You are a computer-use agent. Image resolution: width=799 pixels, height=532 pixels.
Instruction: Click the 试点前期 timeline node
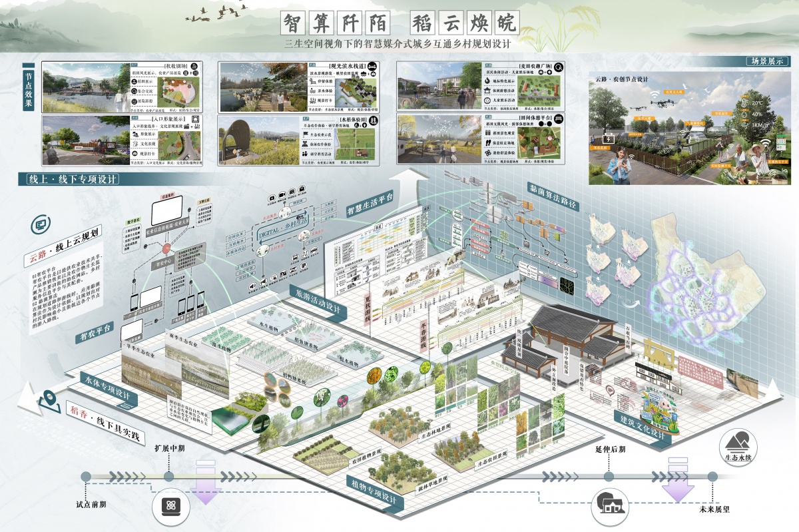click(x=85, y=477)
